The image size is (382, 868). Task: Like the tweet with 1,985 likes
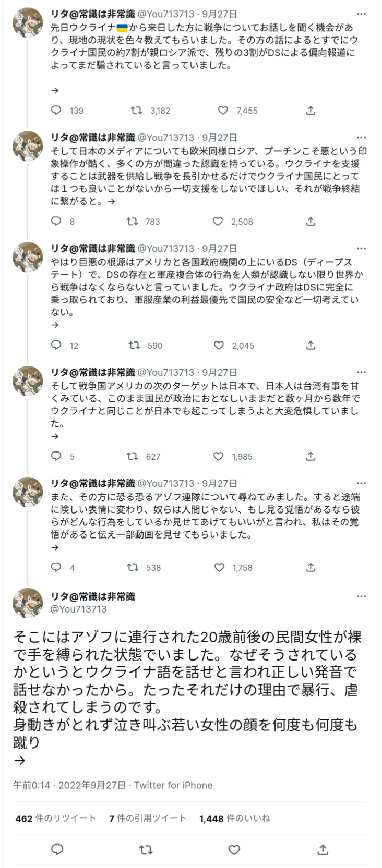[x=219, y=456]
